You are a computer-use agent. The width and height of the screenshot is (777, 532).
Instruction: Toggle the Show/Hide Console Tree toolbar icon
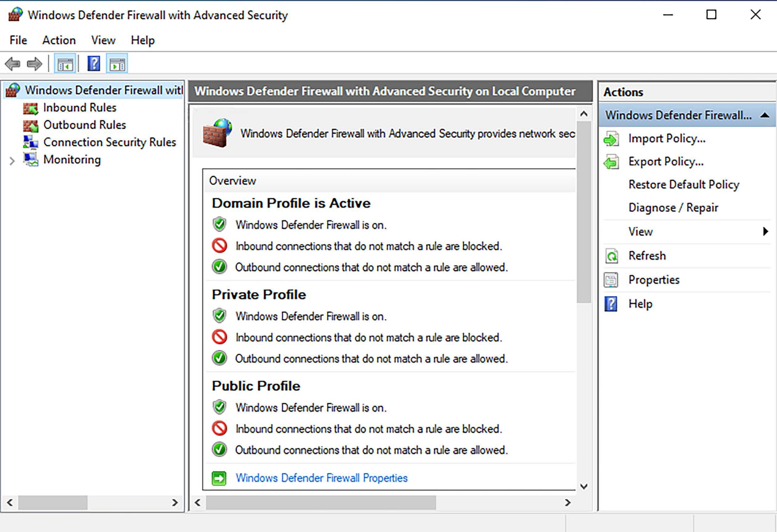pyautogui.click(x=65, y=63)
